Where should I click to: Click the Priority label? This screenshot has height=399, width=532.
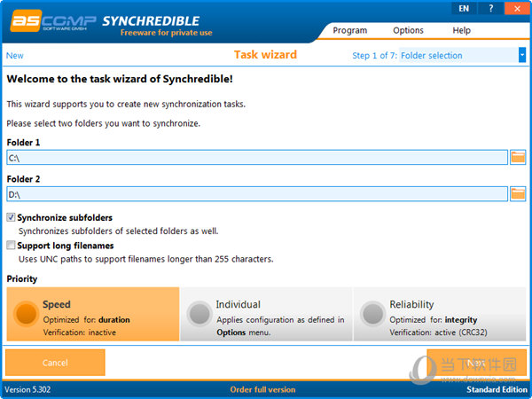click(x=21, y=279)
